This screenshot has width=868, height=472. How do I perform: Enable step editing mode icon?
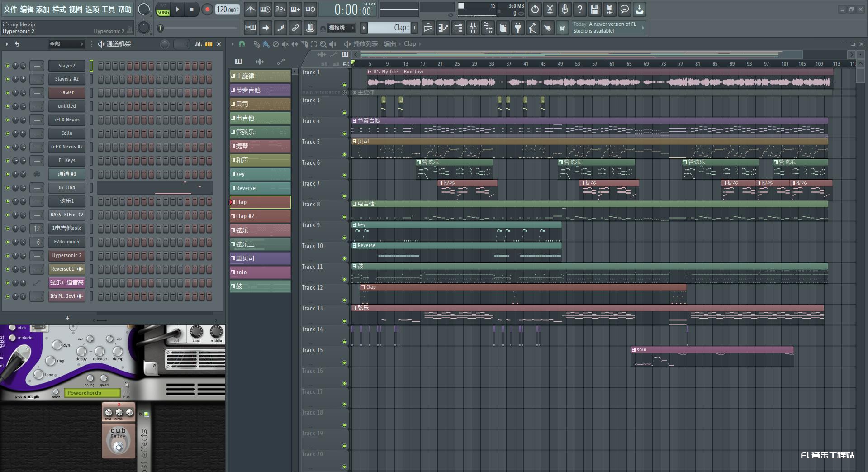[x=280, y=28]
